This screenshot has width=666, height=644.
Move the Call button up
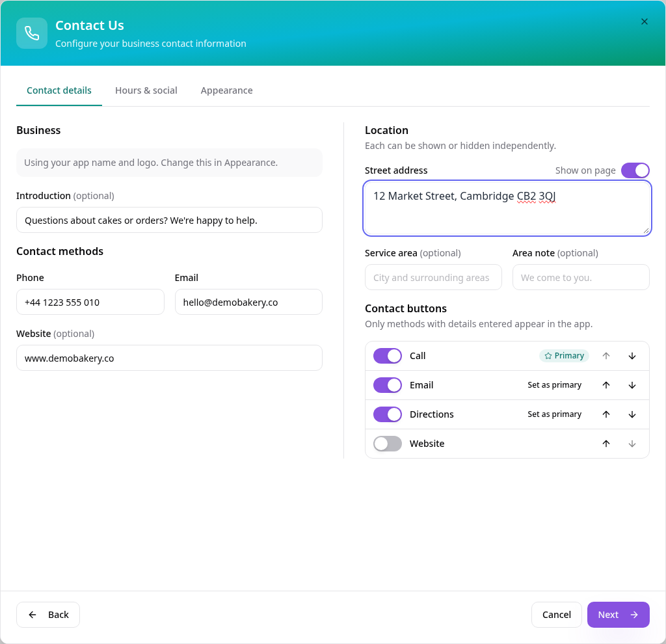click(x=606, y=356)
